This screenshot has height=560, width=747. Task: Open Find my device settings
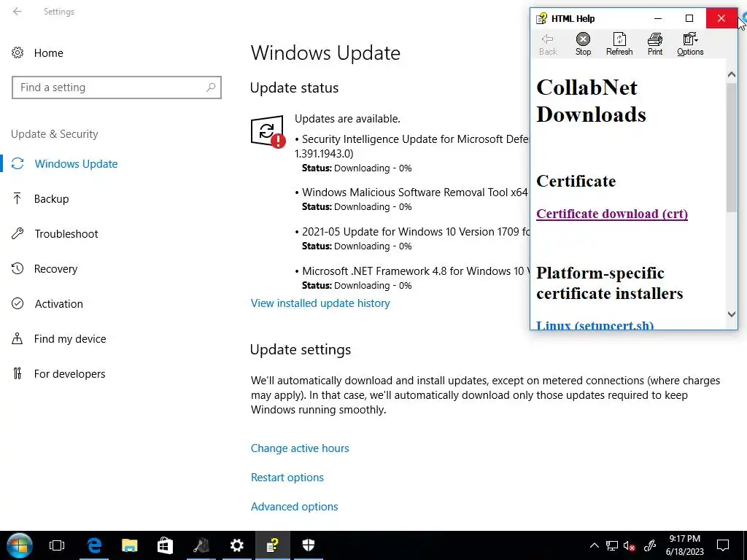(x=70, y=338)
